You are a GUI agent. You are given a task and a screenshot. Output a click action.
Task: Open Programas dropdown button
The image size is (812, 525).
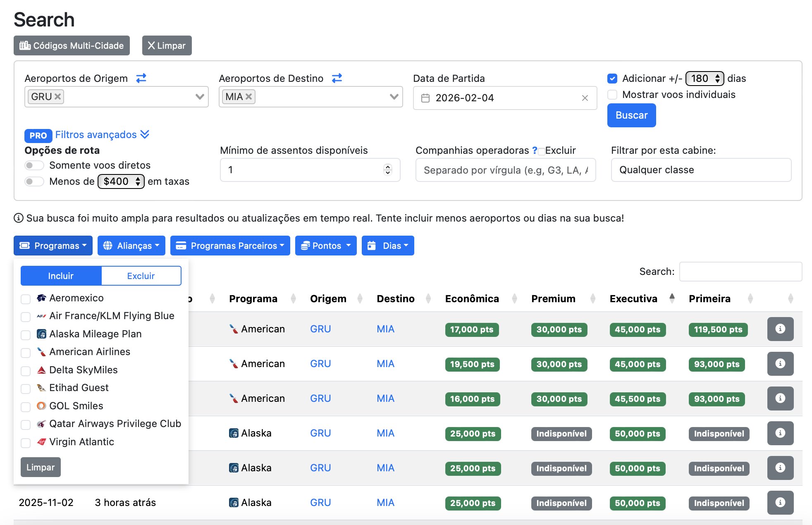pos(53,246)
